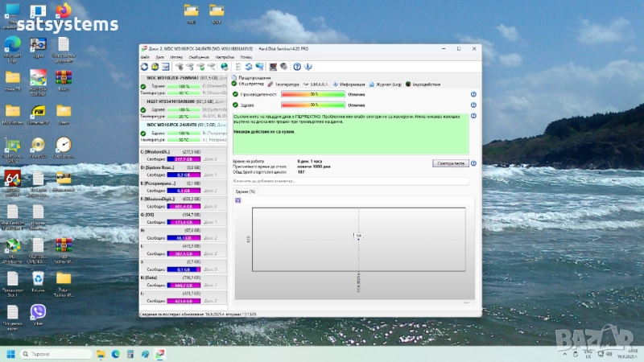Click the help icon beside the performance bar

[473, 94]
